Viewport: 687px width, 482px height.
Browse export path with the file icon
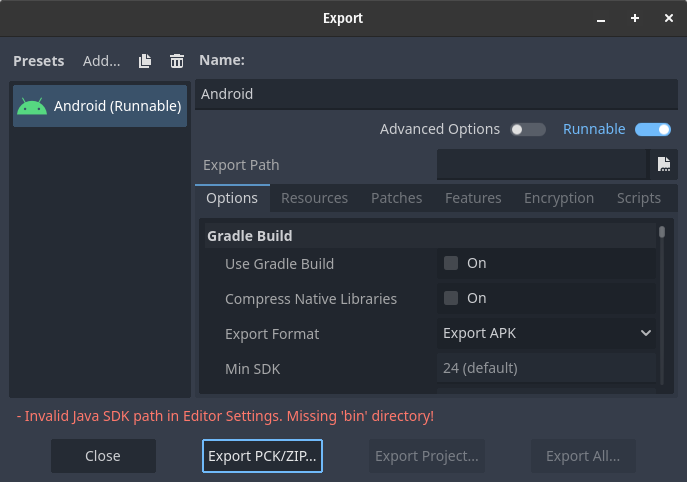[663, 165]
